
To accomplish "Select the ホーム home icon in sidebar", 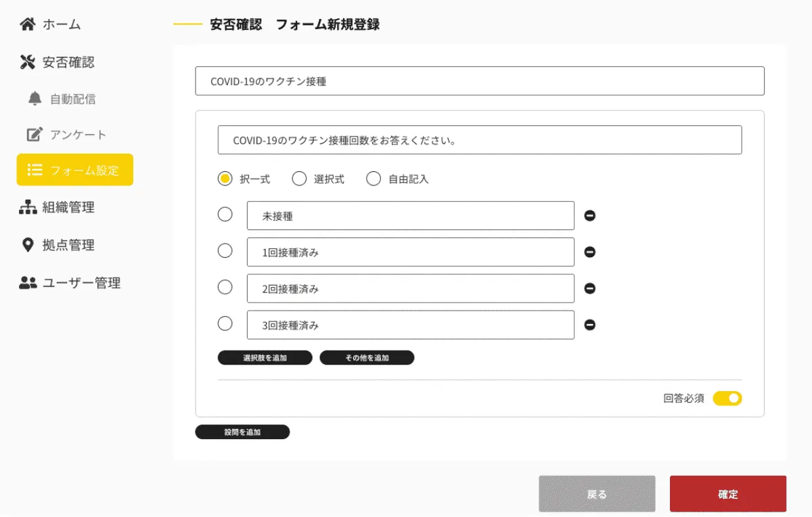I will coord(27,22).
